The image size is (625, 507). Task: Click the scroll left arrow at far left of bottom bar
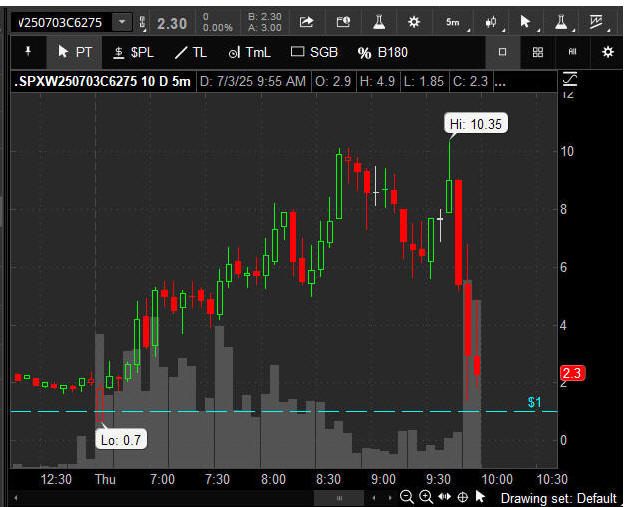pos(16,497)
